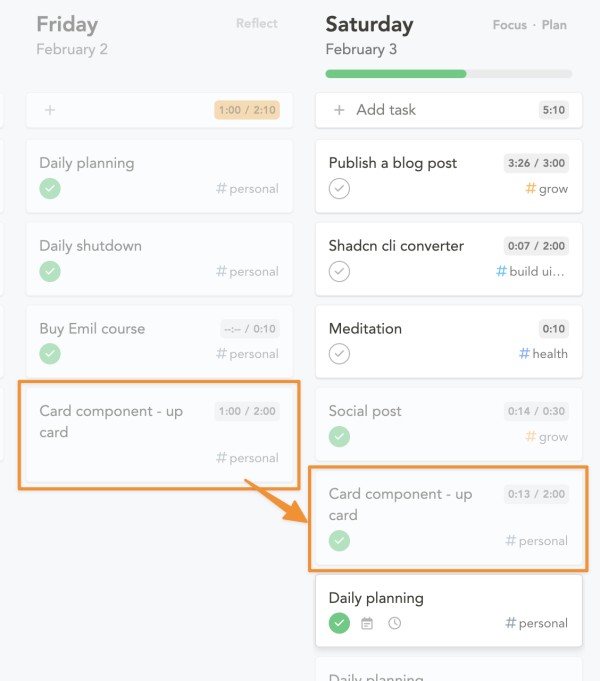Viewport: 600px width, 681px height.
Task: Click the orange hash on Social post grow tag
Action: click(530, 436)
